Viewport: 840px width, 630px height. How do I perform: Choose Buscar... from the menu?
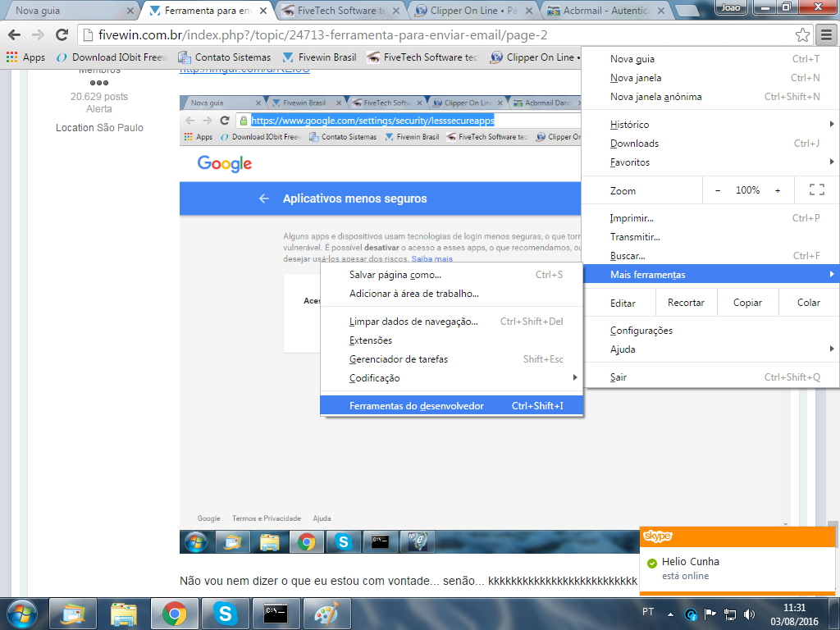710,256
